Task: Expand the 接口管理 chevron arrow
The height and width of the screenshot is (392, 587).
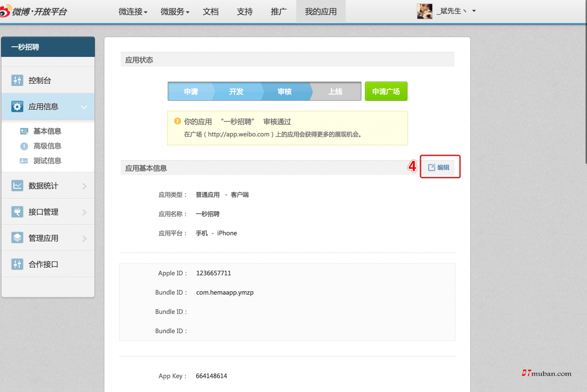Action: (84, 212)
